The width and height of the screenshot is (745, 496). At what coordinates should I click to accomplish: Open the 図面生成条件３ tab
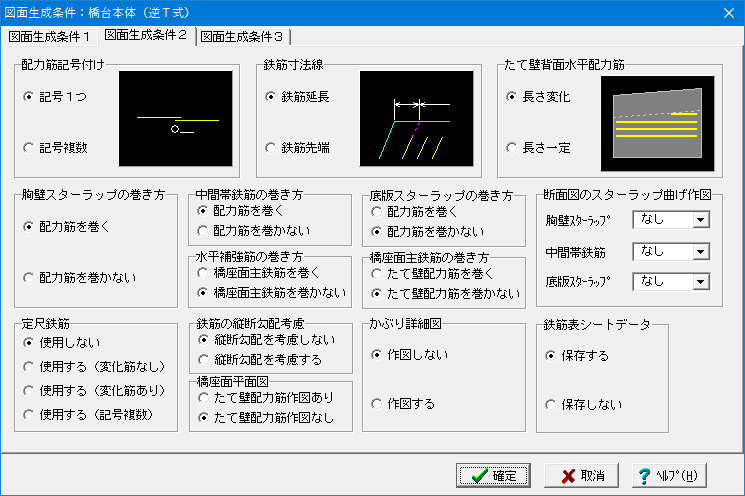242,37
